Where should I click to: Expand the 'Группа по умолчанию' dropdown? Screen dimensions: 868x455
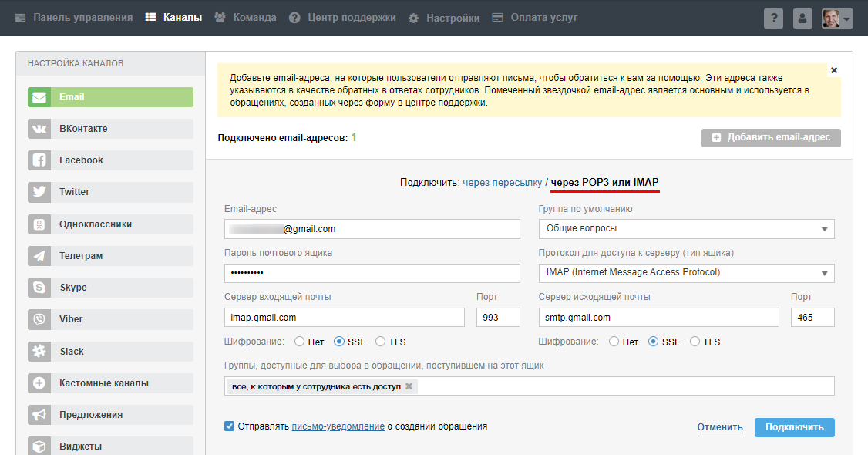(686, 229)
